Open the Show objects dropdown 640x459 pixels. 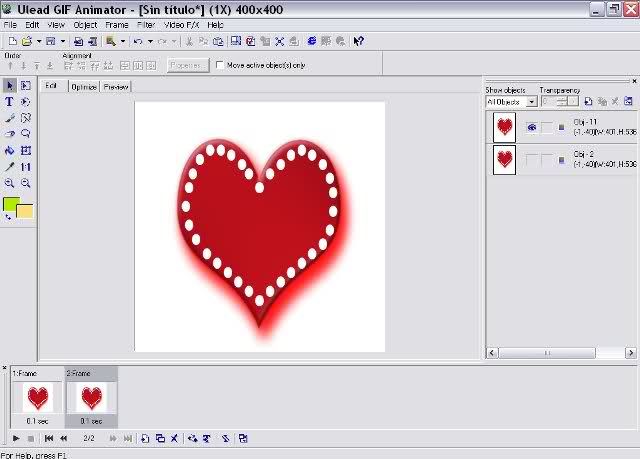pyautogui.click(x=531, y=102)
